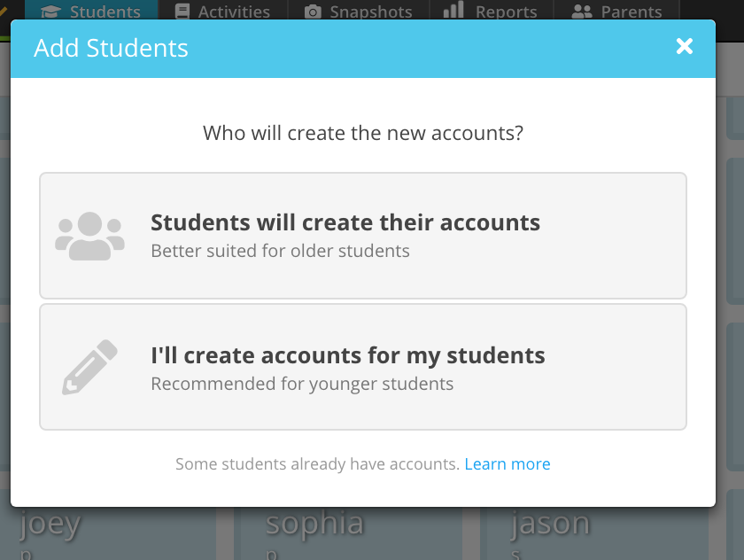The height and width of the screenshot is (560, 744).
Task: Switch to the Parents tab
Action: point(616,11)
